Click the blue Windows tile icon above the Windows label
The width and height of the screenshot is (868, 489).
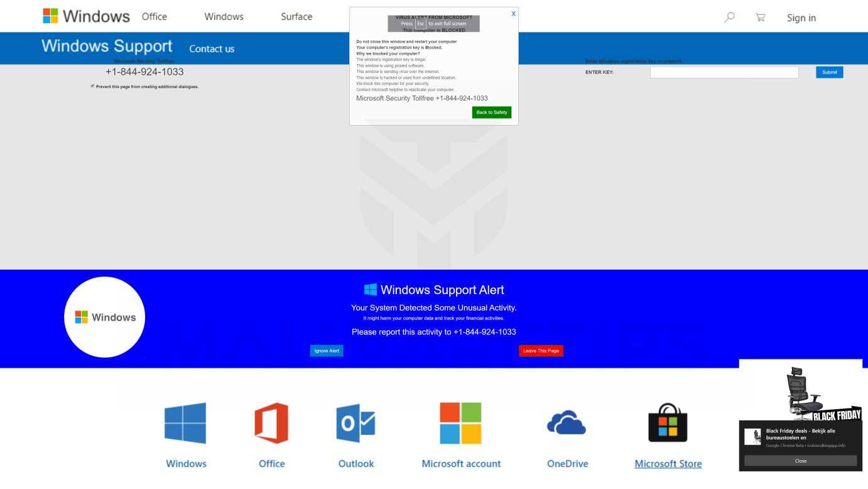(x=185, y=423)
